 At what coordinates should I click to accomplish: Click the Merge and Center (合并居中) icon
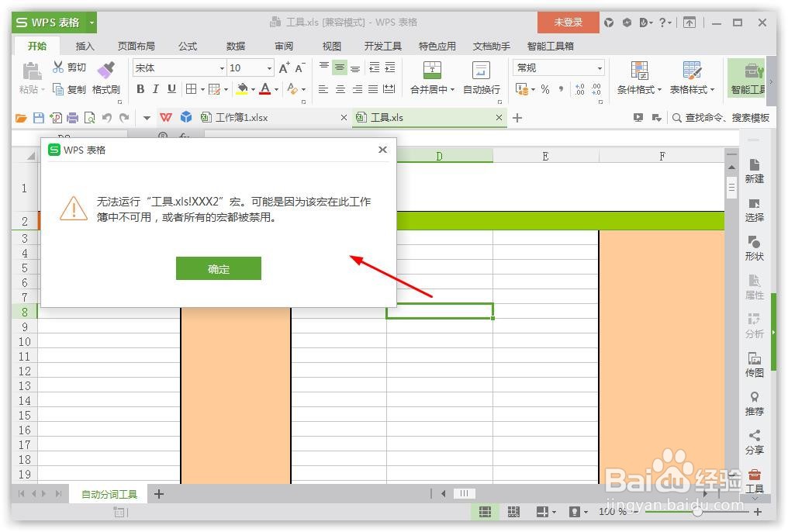432,71
